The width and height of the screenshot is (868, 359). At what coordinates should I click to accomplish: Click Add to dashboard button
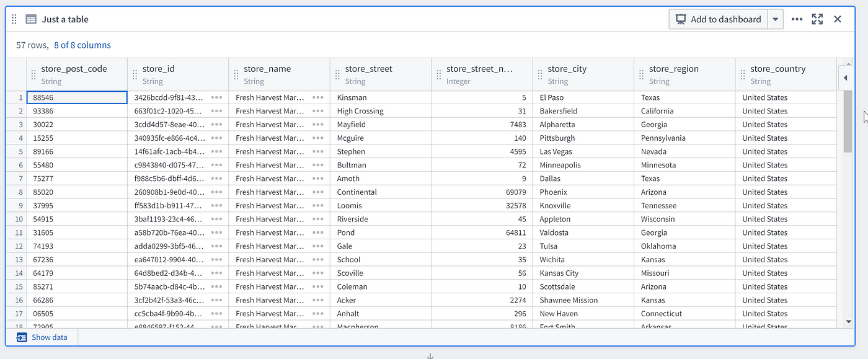718,19
